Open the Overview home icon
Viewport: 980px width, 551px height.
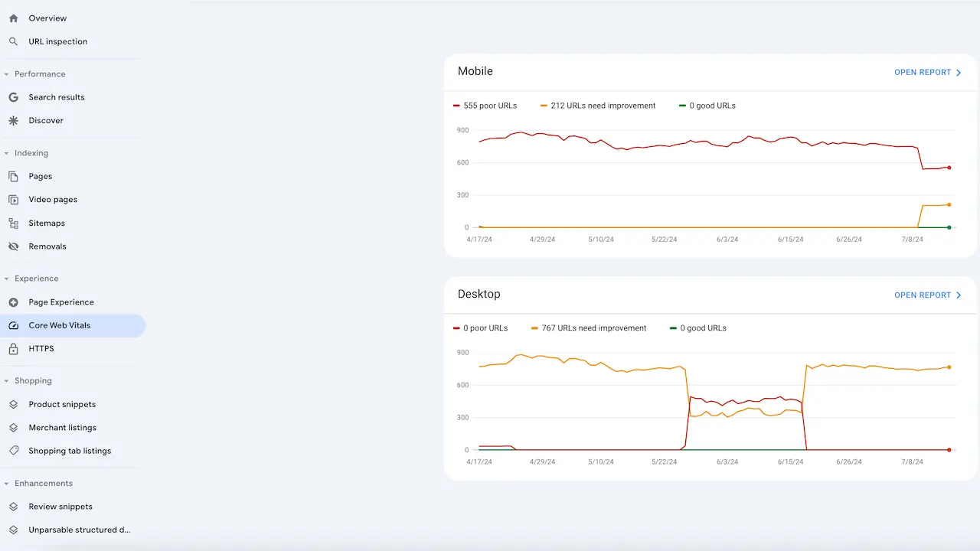tap(13, 18)
